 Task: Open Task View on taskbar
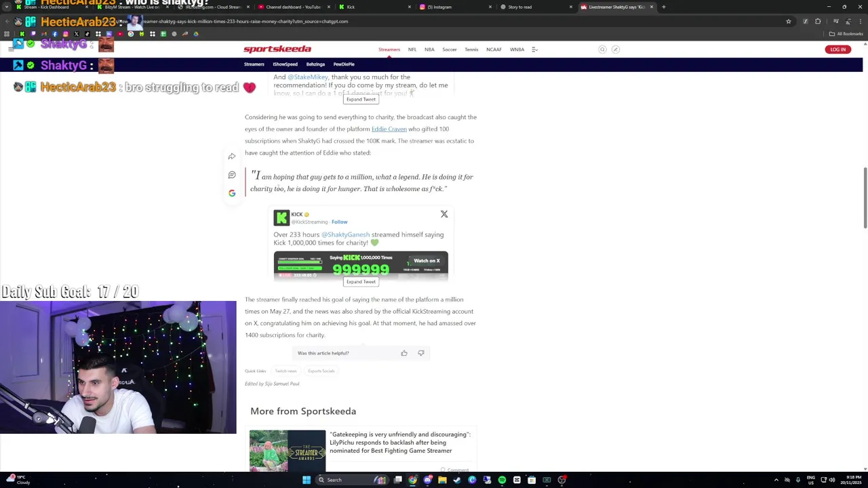(398, 480)
